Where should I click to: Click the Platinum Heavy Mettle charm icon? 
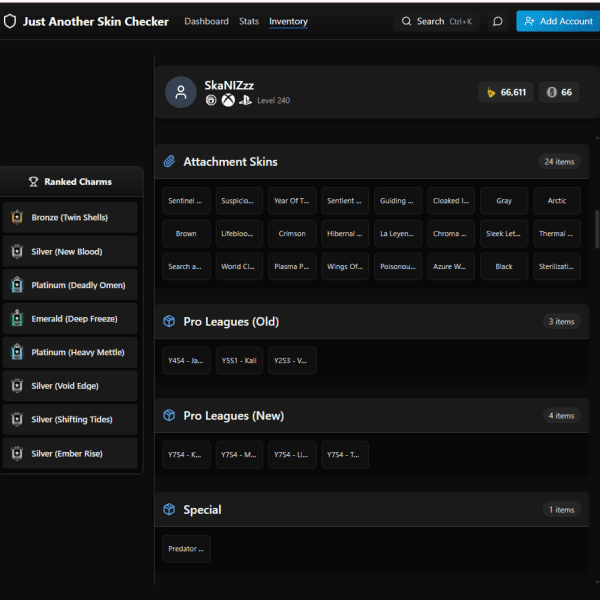[x=17, y=352]
